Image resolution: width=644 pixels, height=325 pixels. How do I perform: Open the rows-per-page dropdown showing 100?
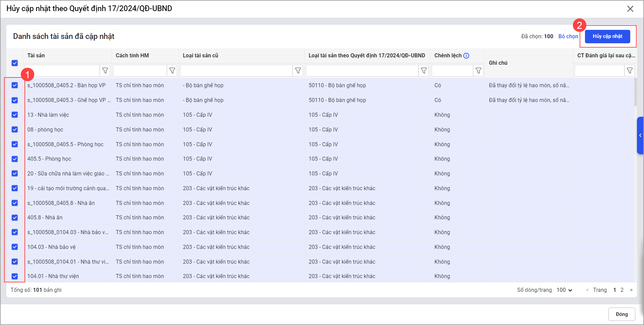pyautogui.click(x=564, y=290)
